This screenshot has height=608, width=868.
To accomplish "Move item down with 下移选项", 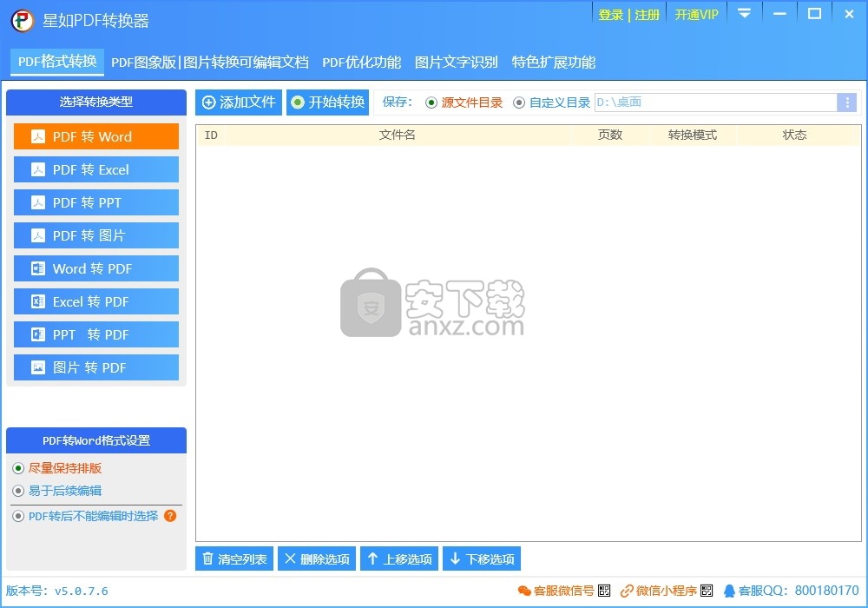I will click(482, 558).
